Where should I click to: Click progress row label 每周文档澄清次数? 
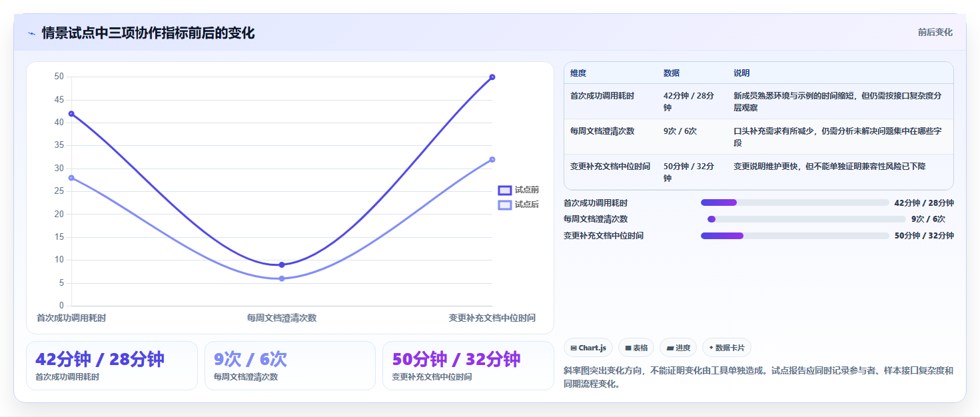pos(596,219)
